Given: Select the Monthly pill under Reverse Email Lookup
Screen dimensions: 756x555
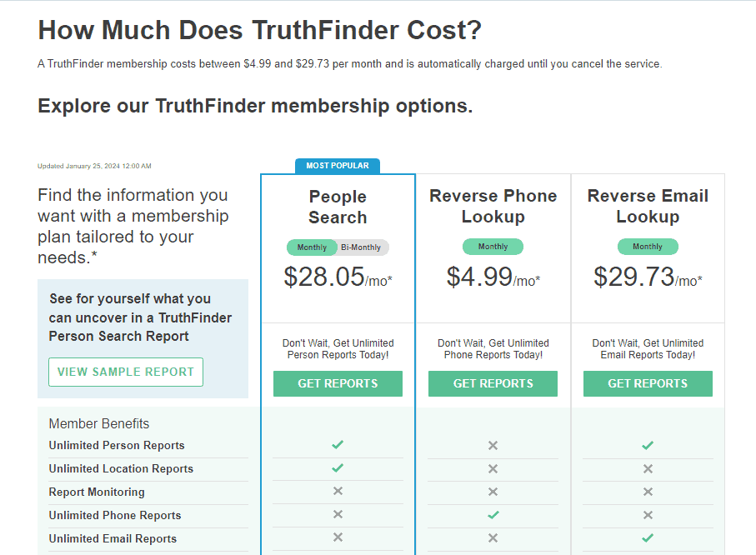Looking at the screenshot, I should pos(648,247).
